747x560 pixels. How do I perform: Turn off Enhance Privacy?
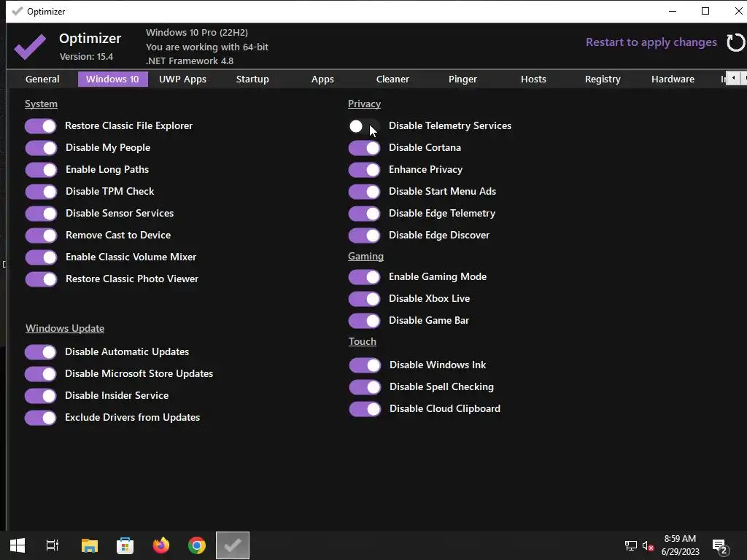click(364, 170)
